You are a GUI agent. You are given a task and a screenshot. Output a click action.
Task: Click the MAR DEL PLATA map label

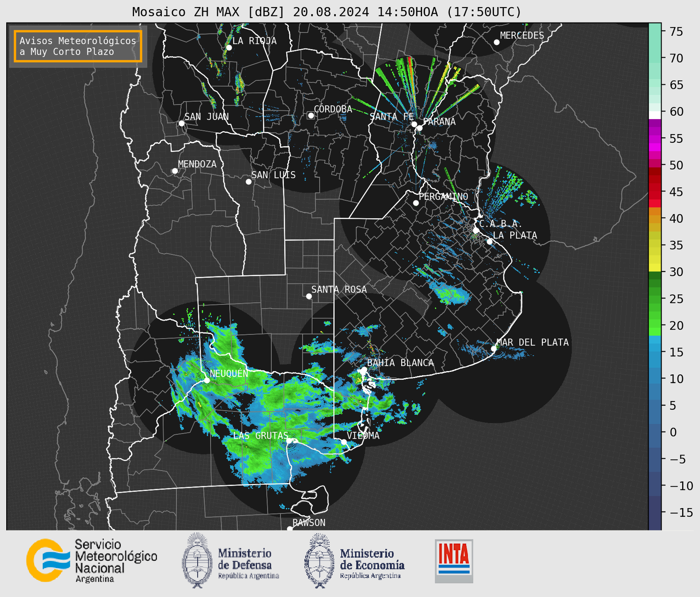click(532, 343)
